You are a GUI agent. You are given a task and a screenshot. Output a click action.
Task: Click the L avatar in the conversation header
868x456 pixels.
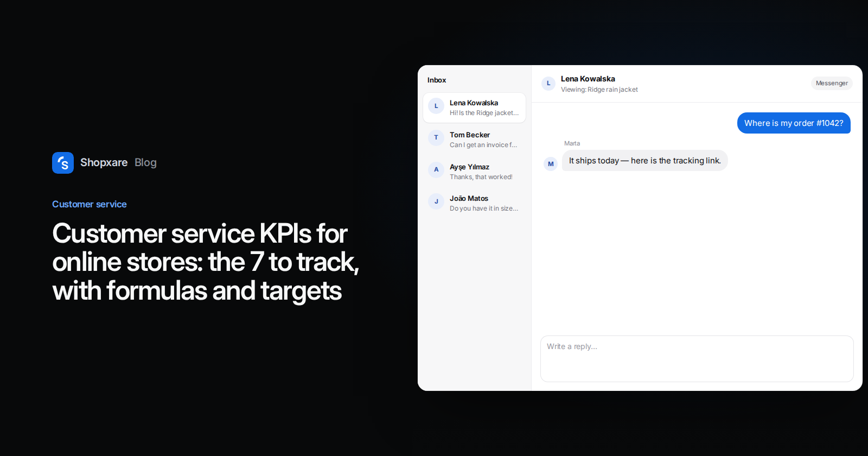(x=548, y=84)
